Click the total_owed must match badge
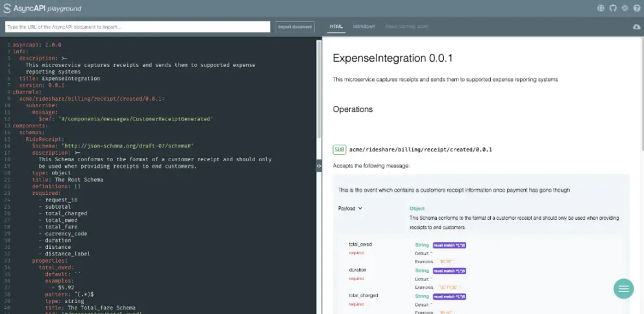 tap(449, 245)
